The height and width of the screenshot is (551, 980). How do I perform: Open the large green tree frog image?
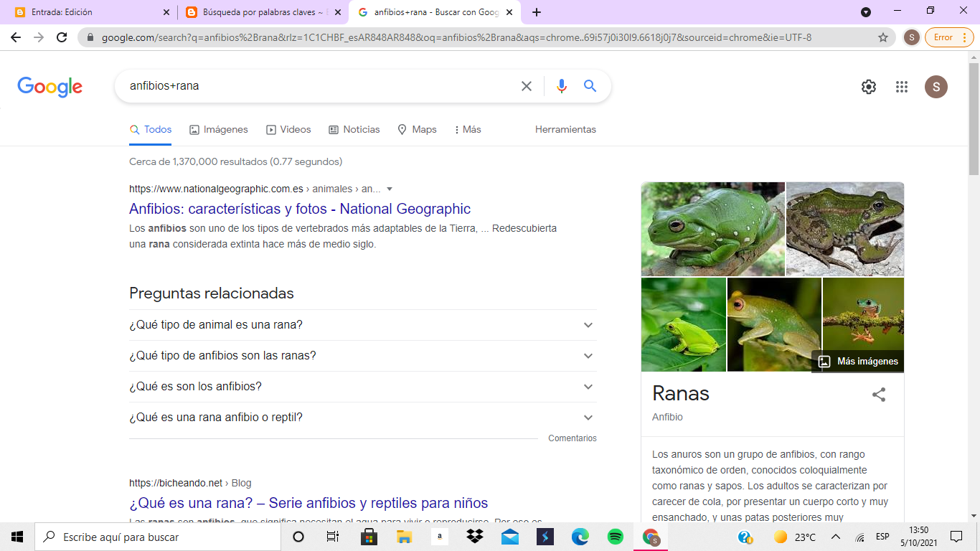click(713, 229)
